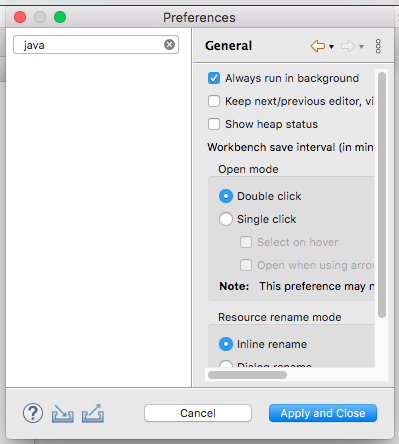Open back navigation history dropdown arrow
Image resolution: width=399 pixels, height=444 pixels.
[331, 47]
